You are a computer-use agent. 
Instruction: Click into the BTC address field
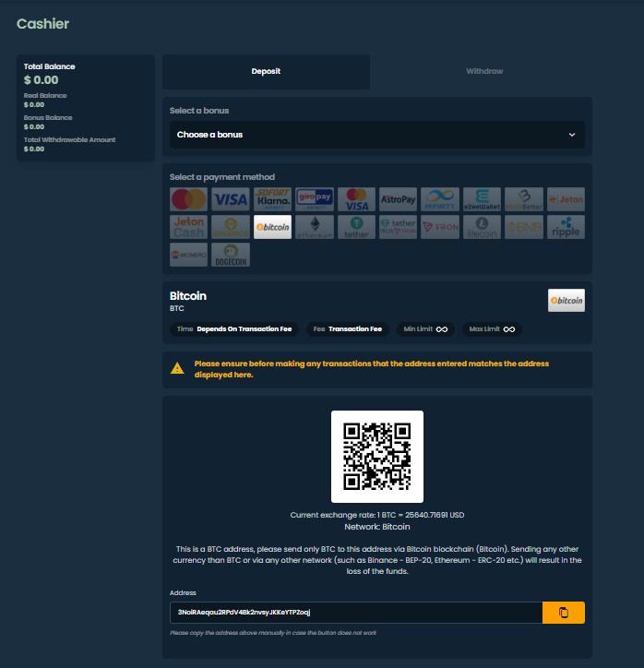click(x=356, y=613)
